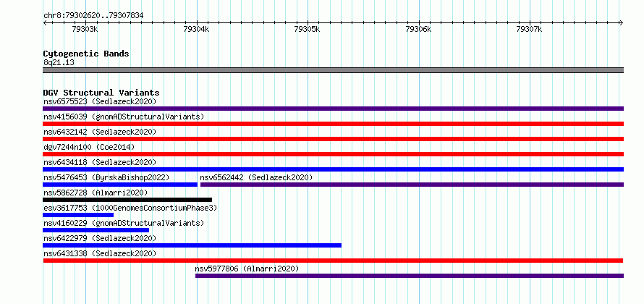Click the nsv5977806 purple variant bar
The width and height of the screenshot is (644, 304).
pyautogui.click(x=410, y=276)
